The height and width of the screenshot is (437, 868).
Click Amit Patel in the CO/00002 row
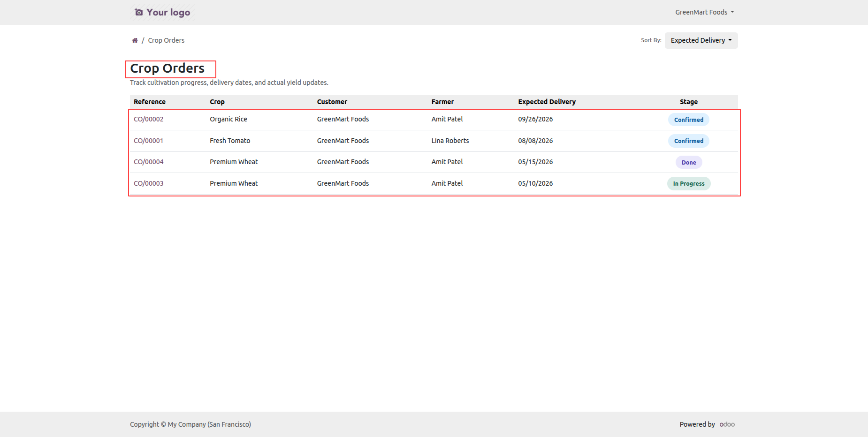click(447, 119)
